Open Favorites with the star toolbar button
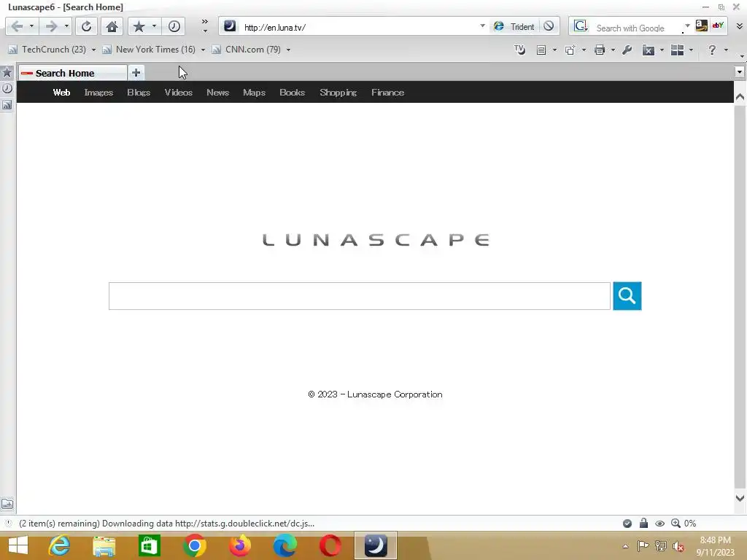Image resolution: width=747 pixels, height=560 pixels. click(x=139, y=26)
